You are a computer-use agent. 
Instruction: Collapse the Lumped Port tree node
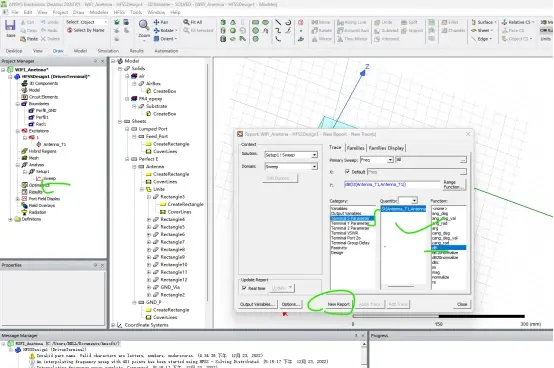pos(127,129)
